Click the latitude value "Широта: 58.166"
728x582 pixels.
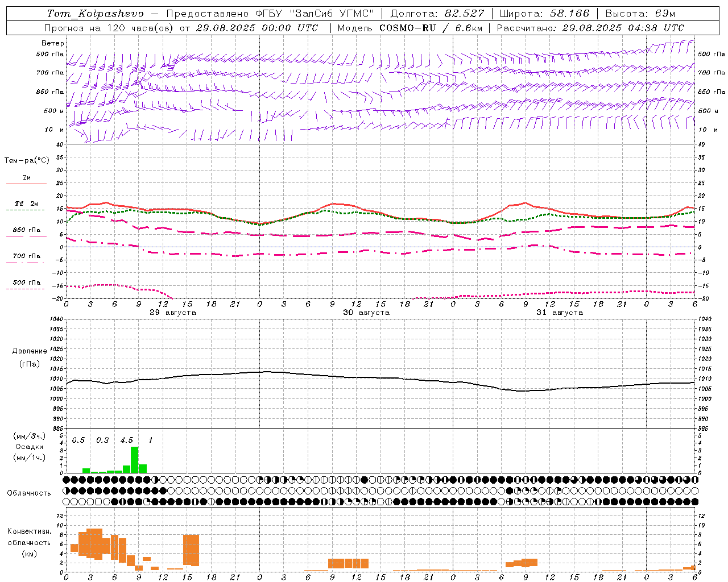[x=545, y=14]
